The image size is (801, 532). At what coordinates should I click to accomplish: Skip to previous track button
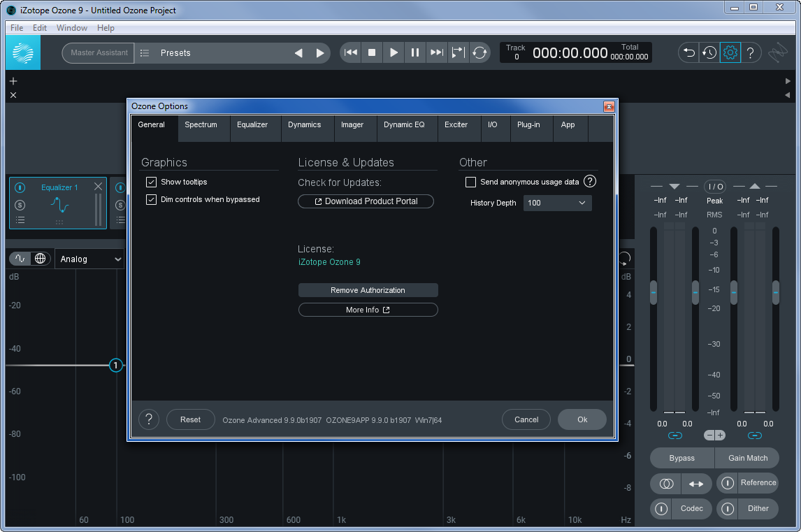(x=351, y=52)
